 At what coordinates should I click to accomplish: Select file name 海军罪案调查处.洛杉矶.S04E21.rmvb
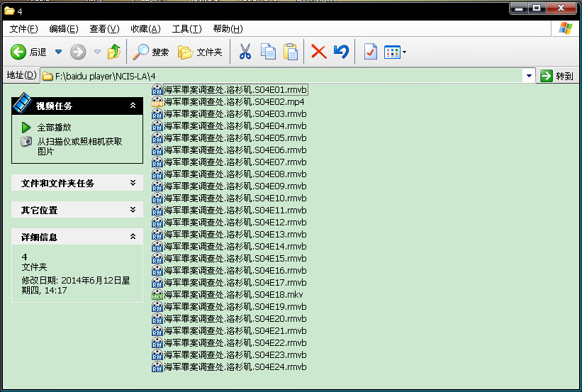pyautogui.click(x=235, y=331)
